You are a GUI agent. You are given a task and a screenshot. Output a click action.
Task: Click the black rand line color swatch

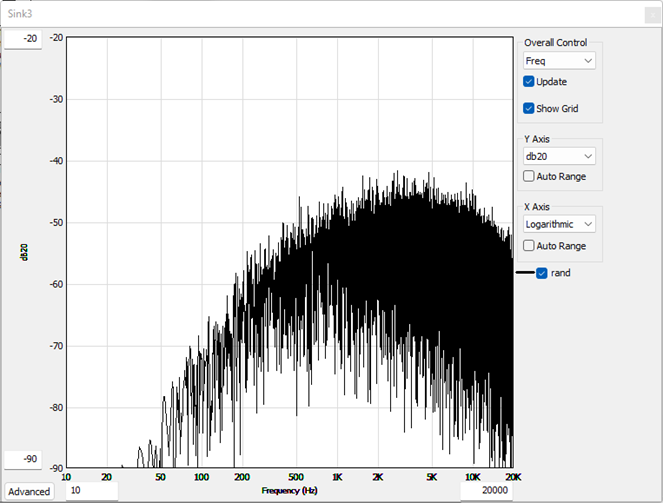click(524, 273)
